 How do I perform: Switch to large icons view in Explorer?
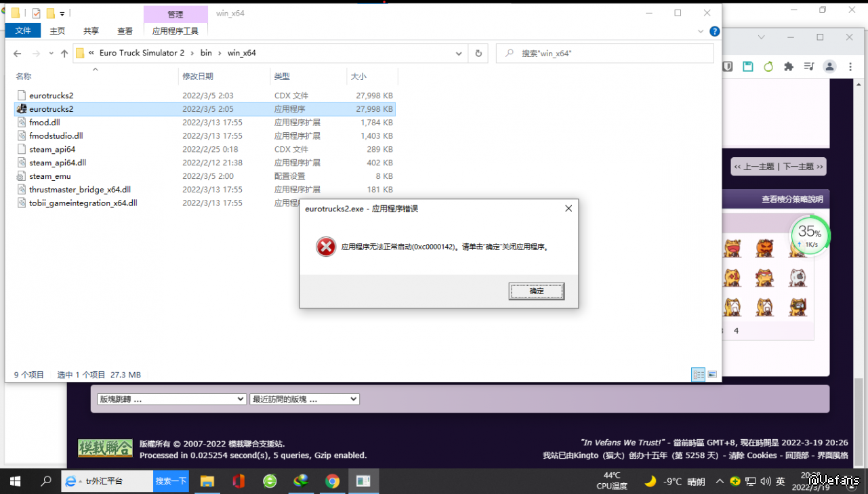coord(712,375)
